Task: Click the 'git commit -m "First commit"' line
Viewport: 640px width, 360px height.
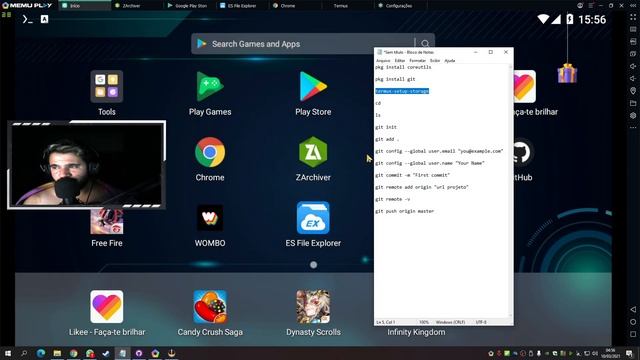Action: coord(412,175)
